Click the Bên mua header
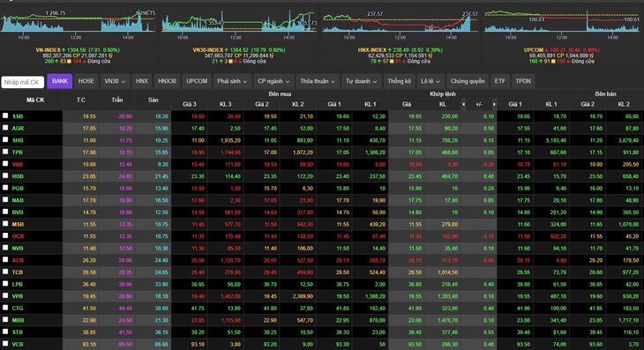 tap(280, 94)
